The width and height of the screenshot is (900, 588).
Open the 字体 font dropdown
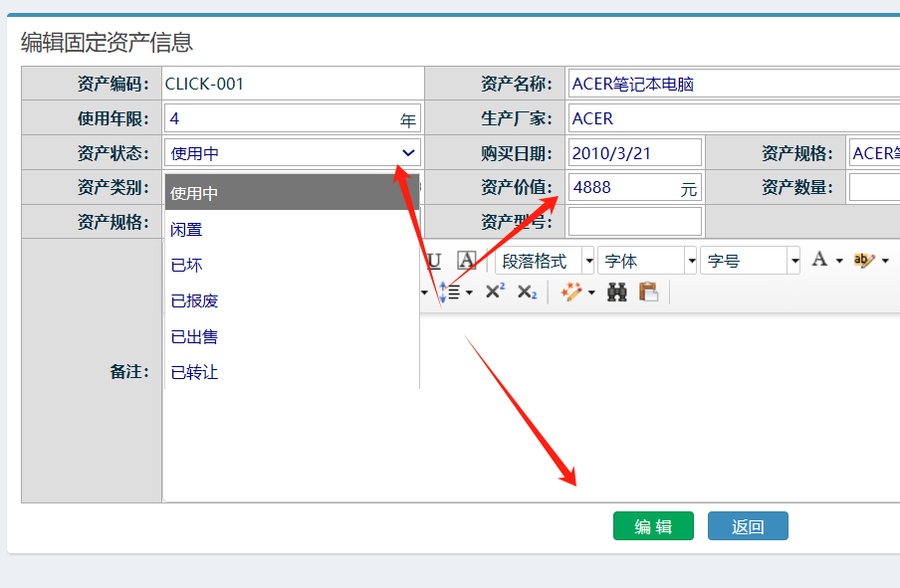pyautogui.click(x=646, y=261)
